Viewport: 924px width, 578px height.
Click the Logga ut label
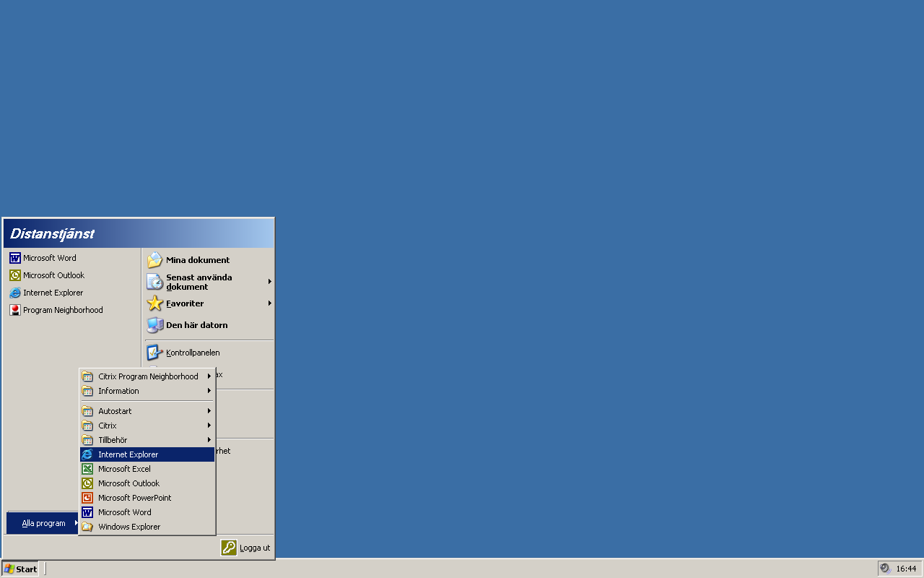click(x=255, y=548)
